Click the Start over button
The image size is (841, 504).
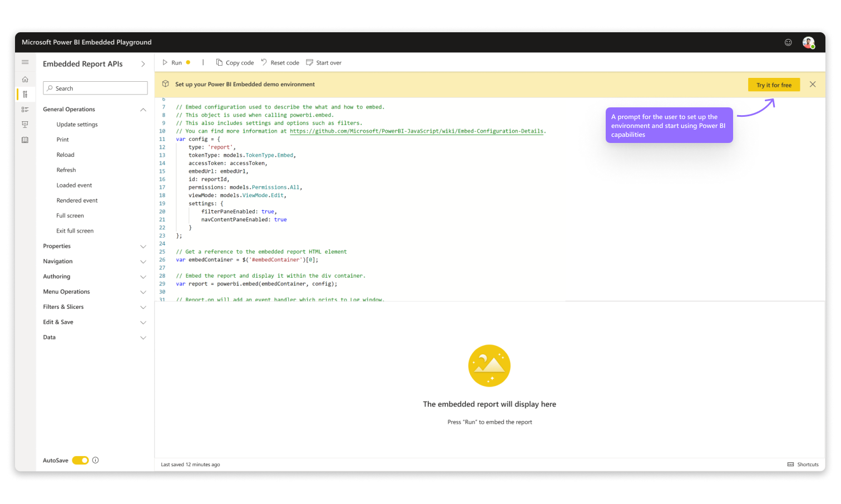point(324,63)
